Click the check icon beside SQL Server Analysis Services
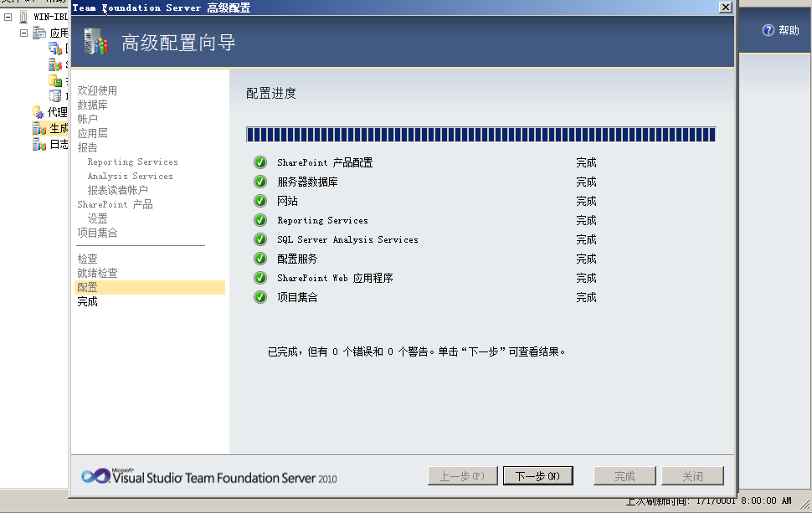This screenshot has width=812, height=513. tap(260, 239)
